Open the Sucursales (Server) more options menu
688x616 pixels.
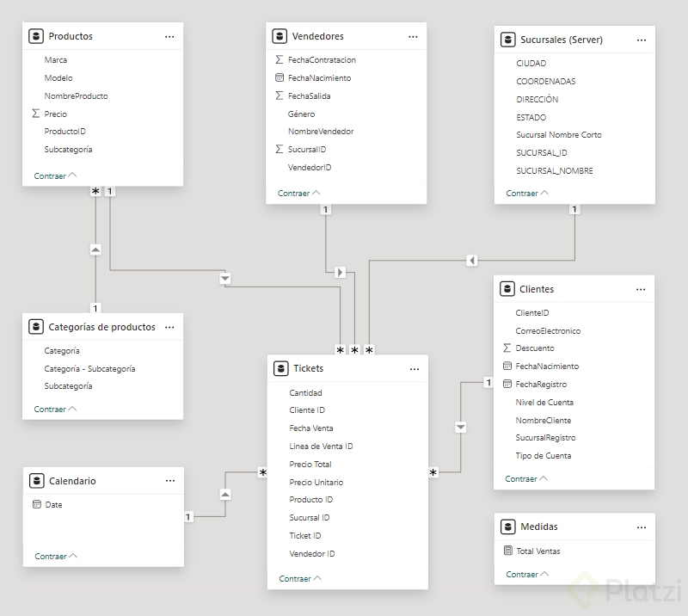pos(642,40)
